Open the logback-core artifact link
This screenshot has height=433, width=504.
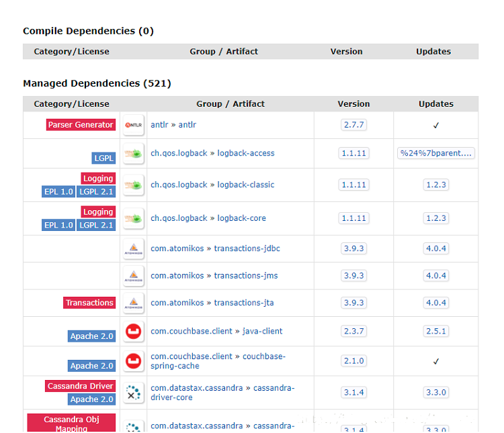(x=242, y=218)
